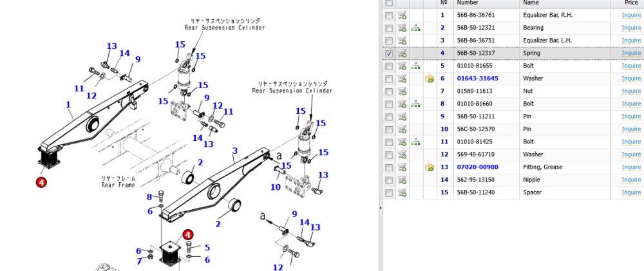This screenshot has height=271, width=644.
Task: Add Fitting, Grease to cart
Action: tap(402, 169)
